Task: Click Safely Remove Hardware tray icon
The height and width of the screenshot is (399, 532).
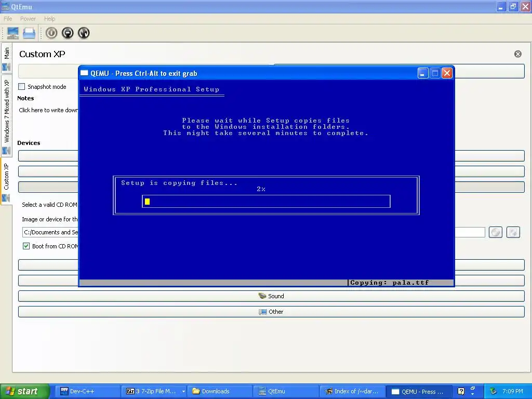Action: (494, 391)
